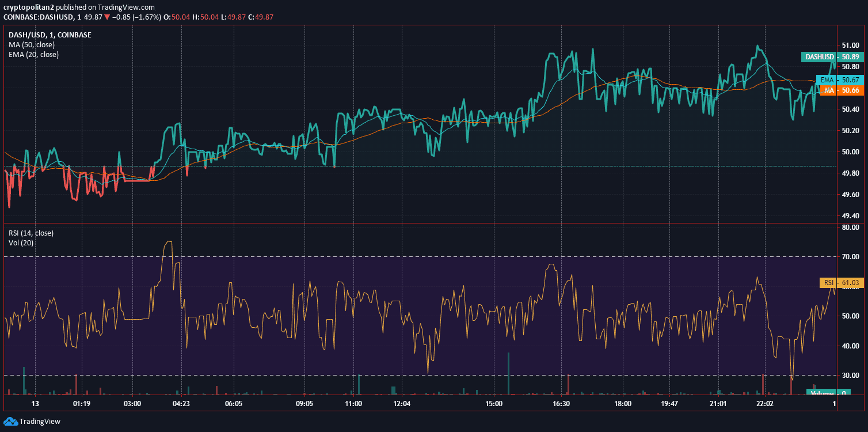Click the 01:19 time axis label

82,404
